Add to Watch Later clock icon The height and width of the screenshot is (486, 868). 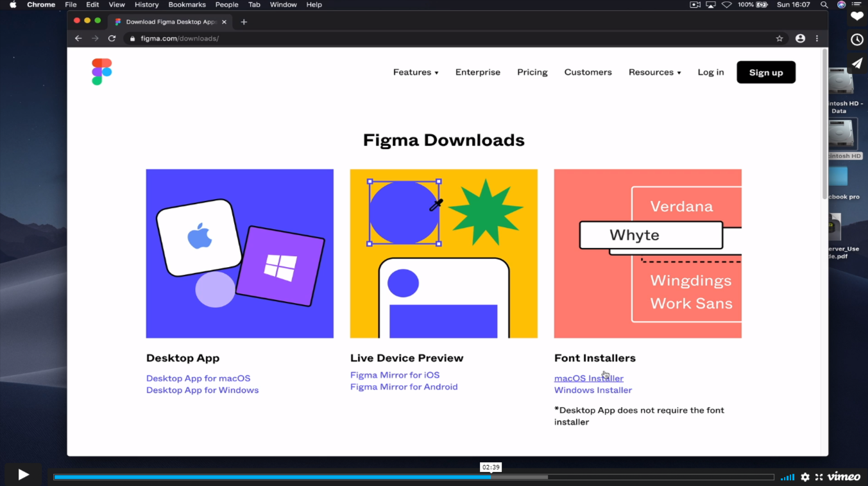click(857, 39)
